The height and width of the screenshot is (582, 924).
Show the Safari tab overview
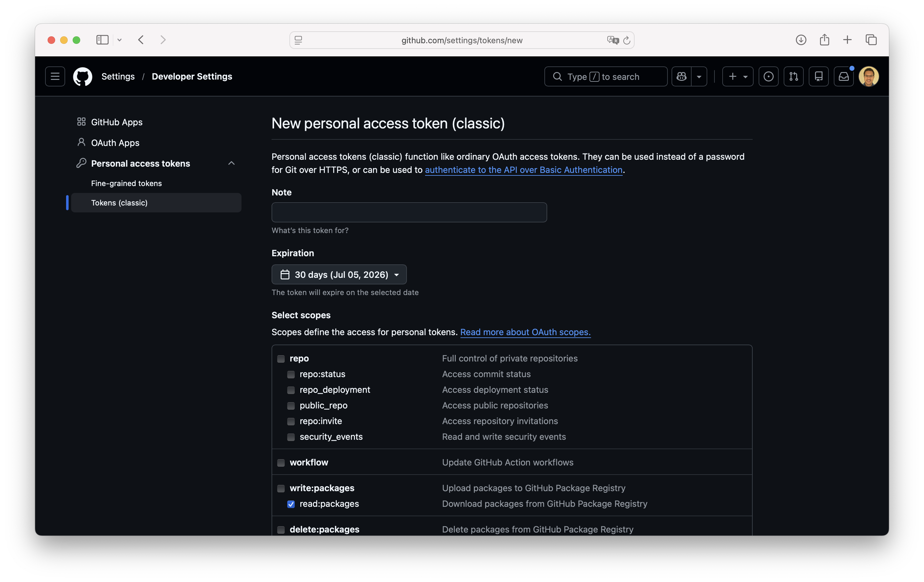871,40
